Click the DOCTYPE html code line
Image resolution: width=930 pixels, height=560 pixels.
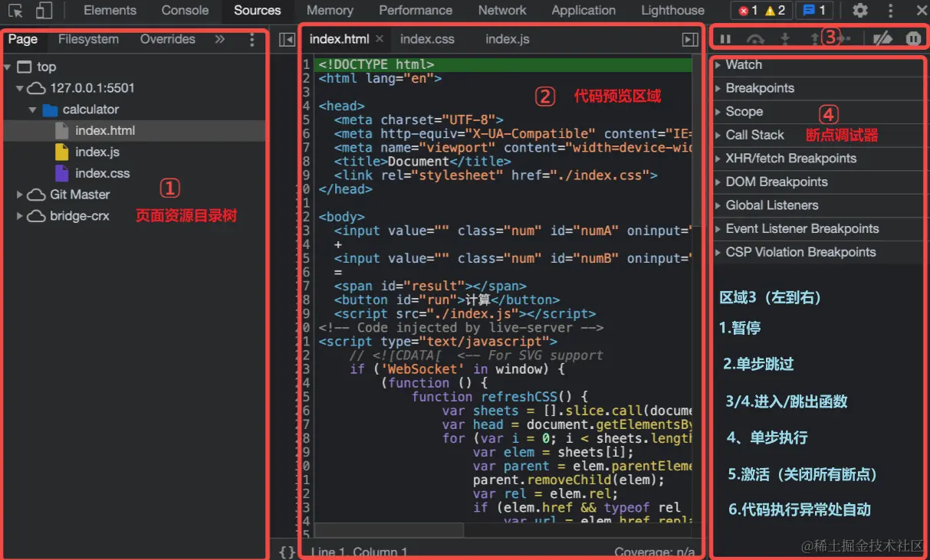pyautogui.click(x=376, y=65)
